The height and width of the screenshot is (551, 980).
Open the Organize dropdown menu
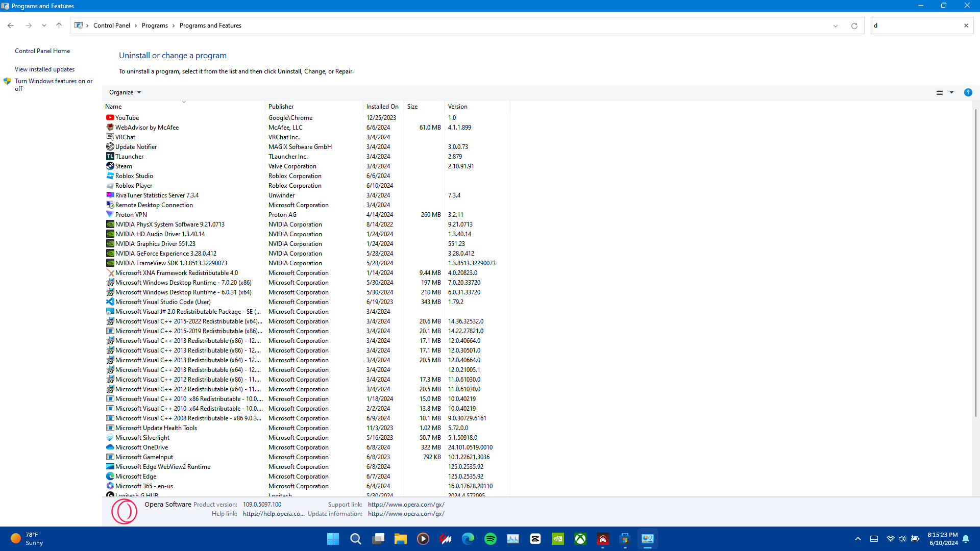125,92
